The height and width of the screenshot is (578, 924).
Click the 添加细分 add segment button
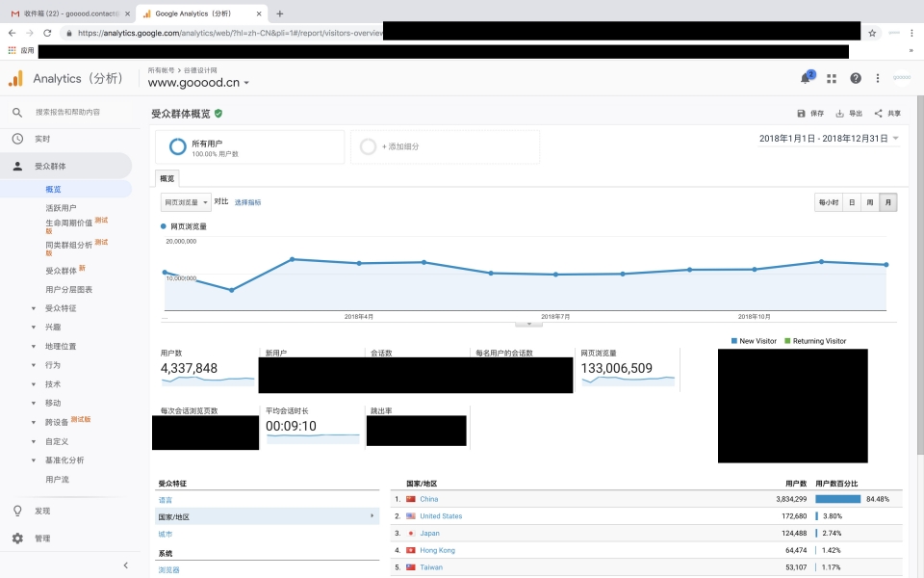click(445, 146)
